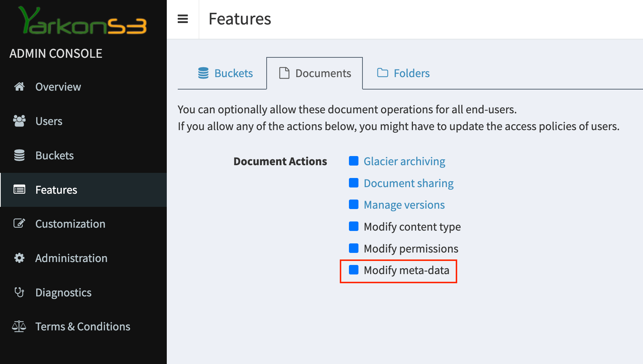
Task: Select the Documents tab
Action: point(315,73)
